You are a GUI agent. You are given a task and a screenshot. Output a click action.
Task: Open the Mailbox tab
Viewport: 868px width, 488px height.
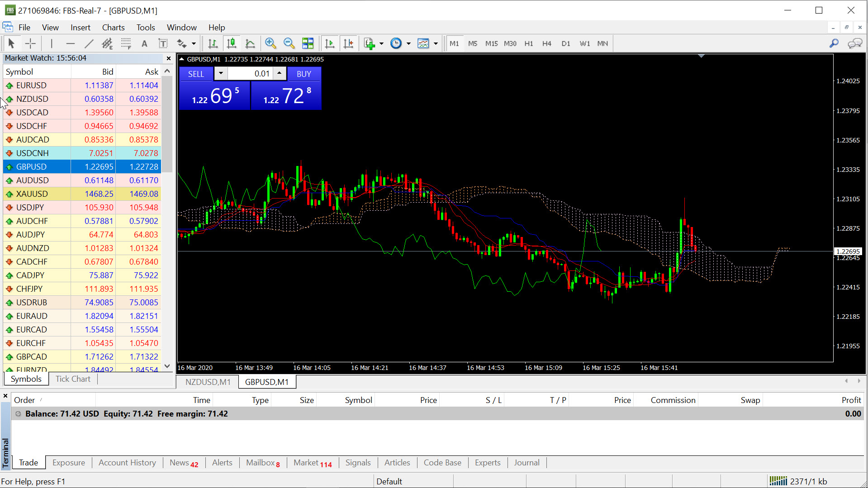[x=263, y=463]
